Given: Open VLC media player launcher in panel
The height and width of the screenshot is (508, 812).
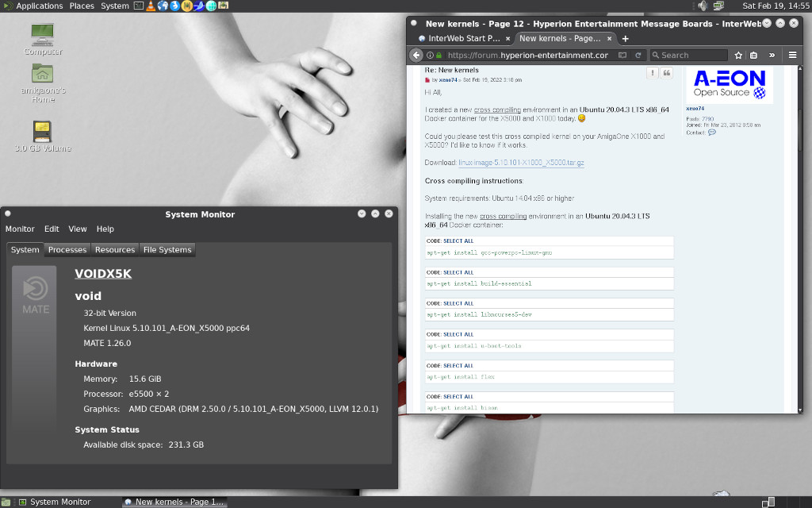Looking at the screenshot, I should 151,6.
